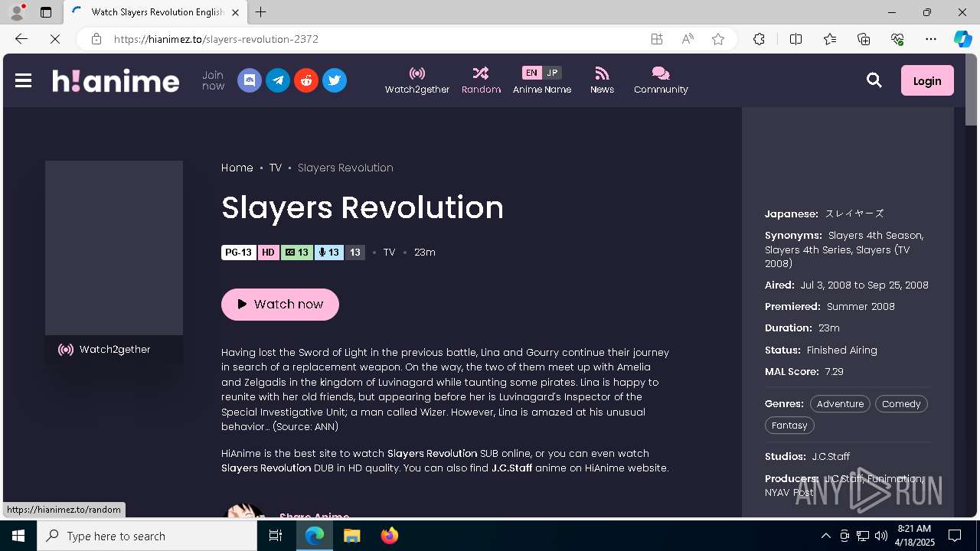
Task: View site information lock icon
Action: click(96, 39)
